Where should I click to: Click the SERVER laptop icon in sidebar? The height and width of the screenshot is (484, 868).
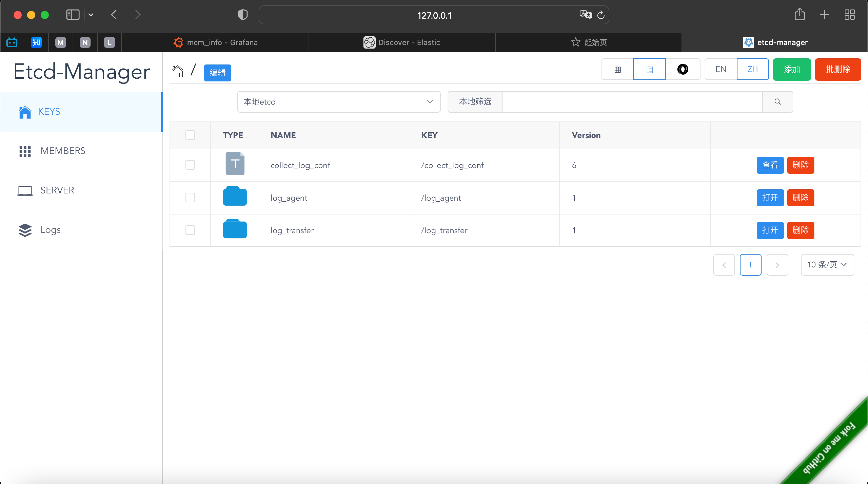point(25,191)
